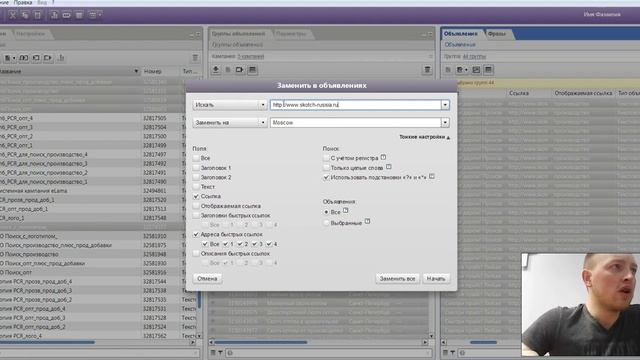Image resolution: width=640 pixels, height=360 pixels.
Task: Click the help icon next to 'С учётом регистра'
Action: pyautogui.click(x=383, y=157)
